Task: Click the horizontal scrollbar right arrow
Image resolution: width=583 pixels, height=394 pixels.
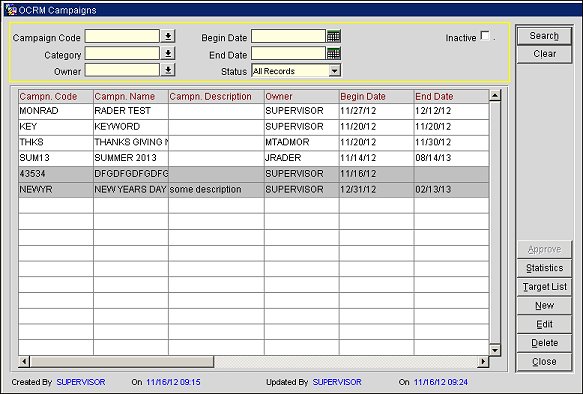Action: point(483,361)
